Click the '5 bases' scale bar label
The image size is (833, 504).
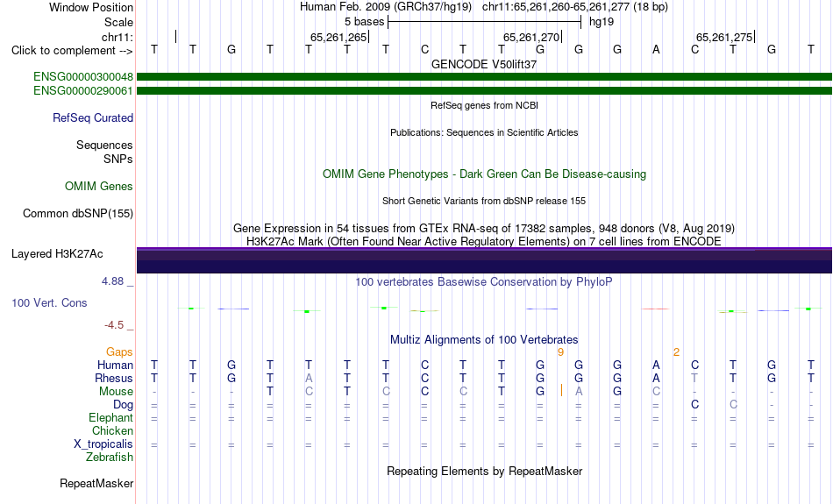(x=364, y=22)
